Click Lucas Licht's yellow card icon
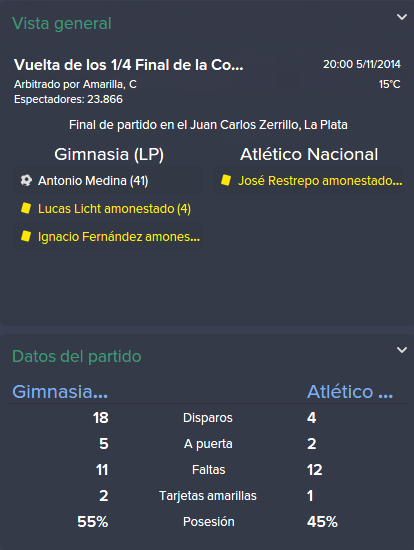 coord(26,208)
